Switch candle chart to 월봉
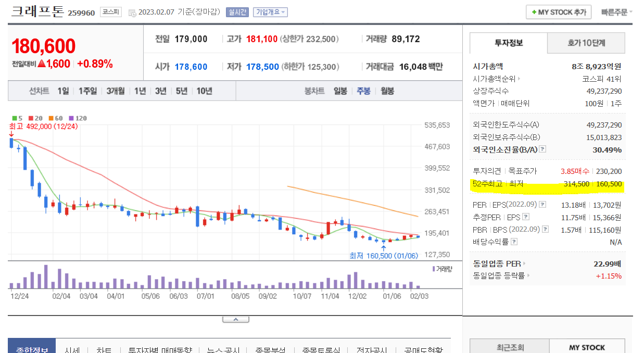The width and height of the screenshot is (644, 353). (387, 91)
